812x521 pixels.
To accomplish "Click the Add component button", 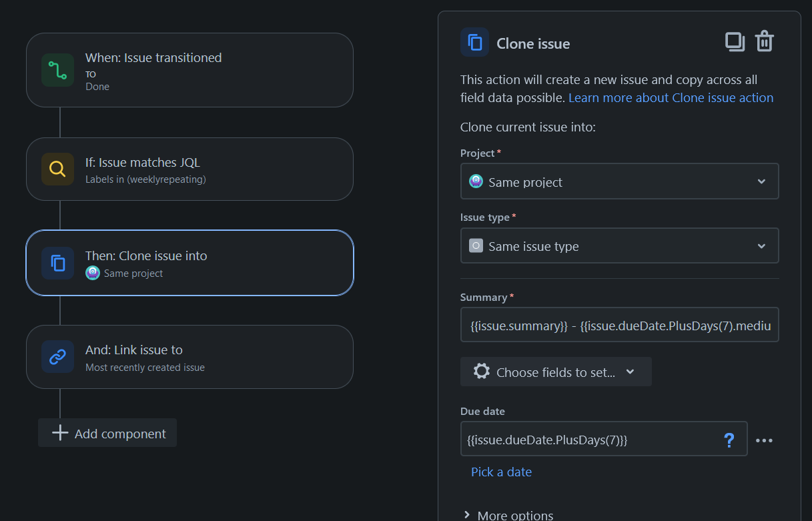I will point(107,433).
